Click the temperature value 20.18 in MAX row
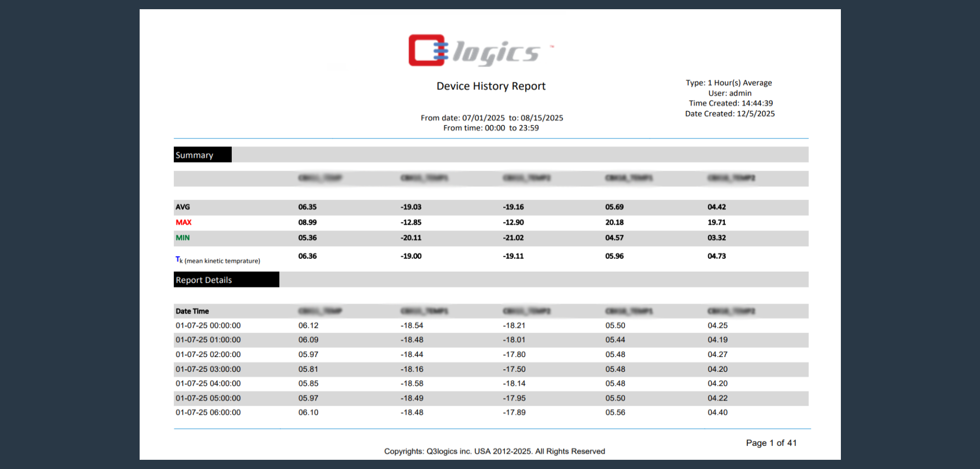980x469 pixels. [x=613, y=222]
